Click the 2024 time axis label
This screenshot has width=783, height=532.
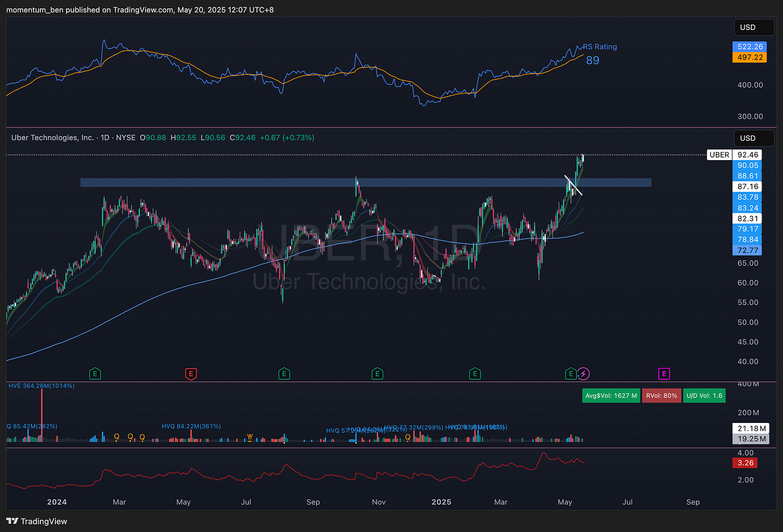pyautogui.click(x=57, y=502)
